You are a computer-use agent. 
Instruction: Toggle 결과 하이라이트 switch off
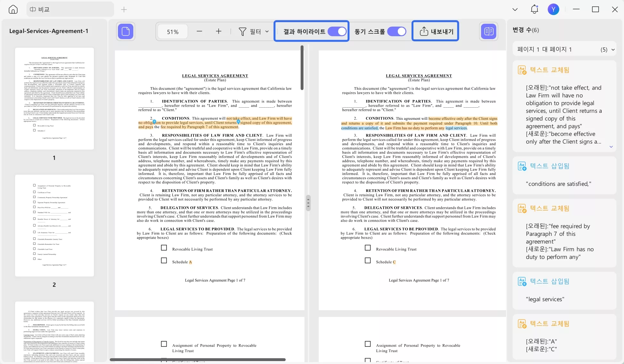(337, 31)
